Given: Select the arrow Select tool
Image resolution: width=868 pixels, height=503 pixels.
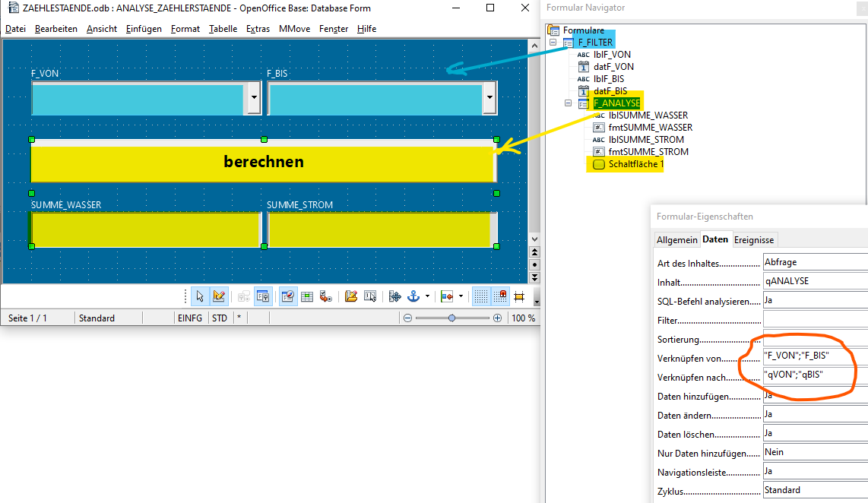Looking at the screenshot, I should (200, 296).
